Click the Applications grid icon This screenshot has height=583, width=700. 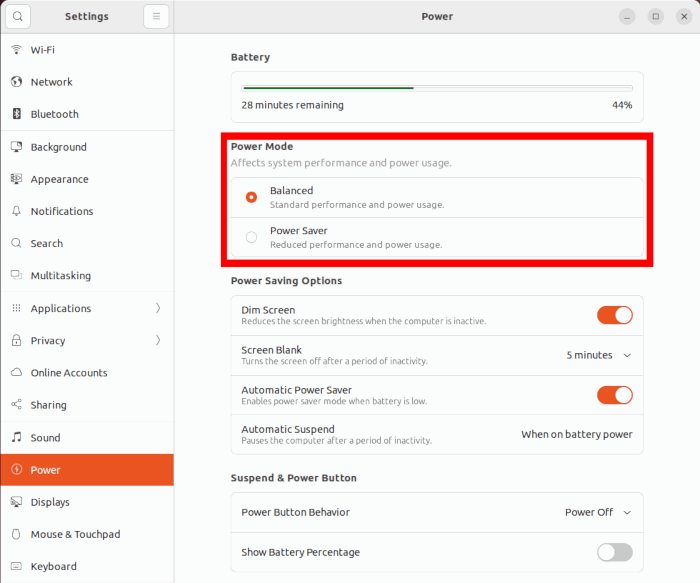(17, 308)
